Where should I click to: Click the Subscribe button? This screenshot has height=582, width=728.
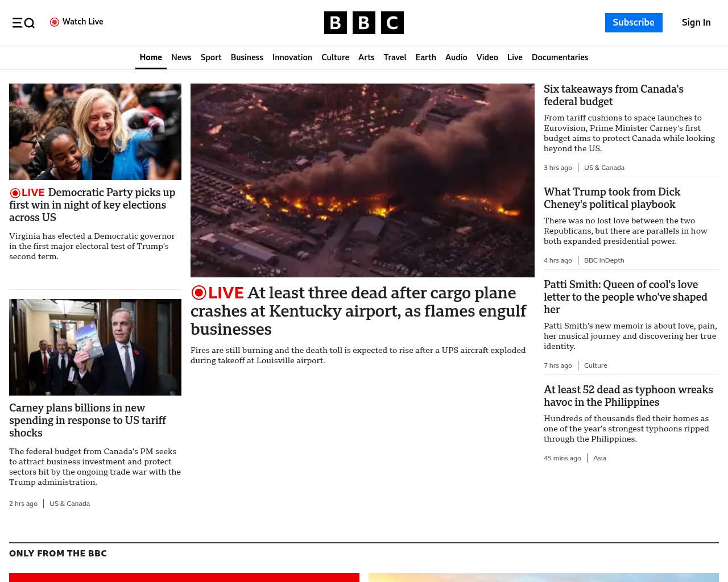click(x=634, y=23)
